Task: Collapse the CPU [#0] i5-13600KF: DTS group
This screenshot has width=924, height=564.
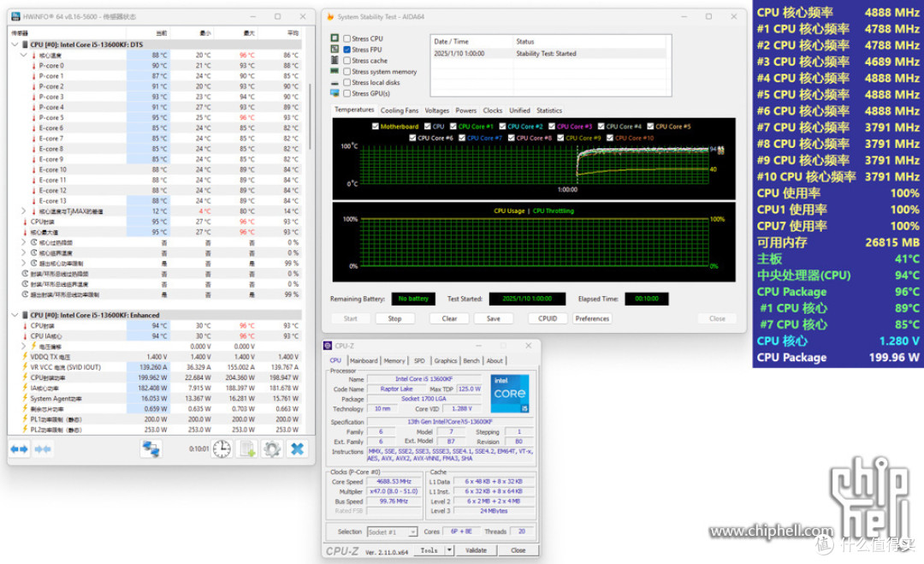Action: pyautogui.click(x=15, y=45)
